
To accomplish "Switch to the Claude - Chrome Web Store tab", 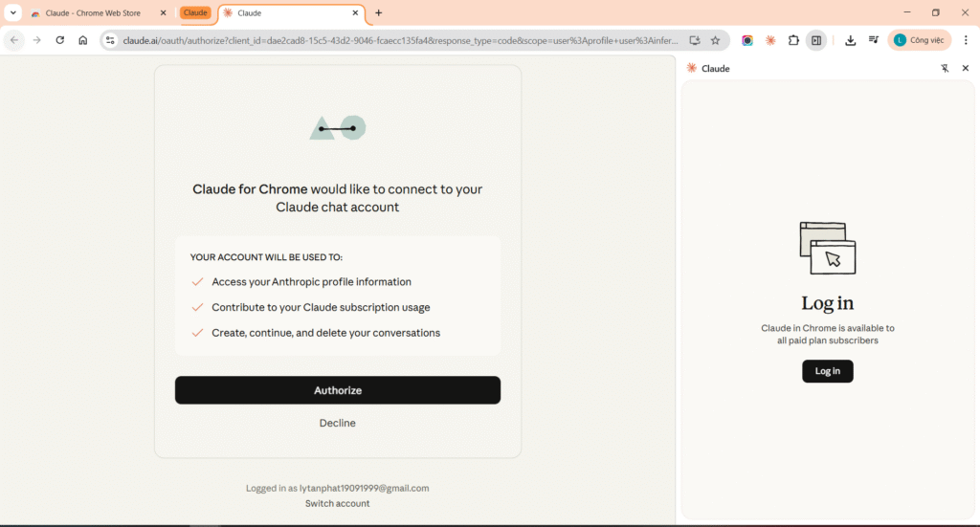I will (92, 13).
